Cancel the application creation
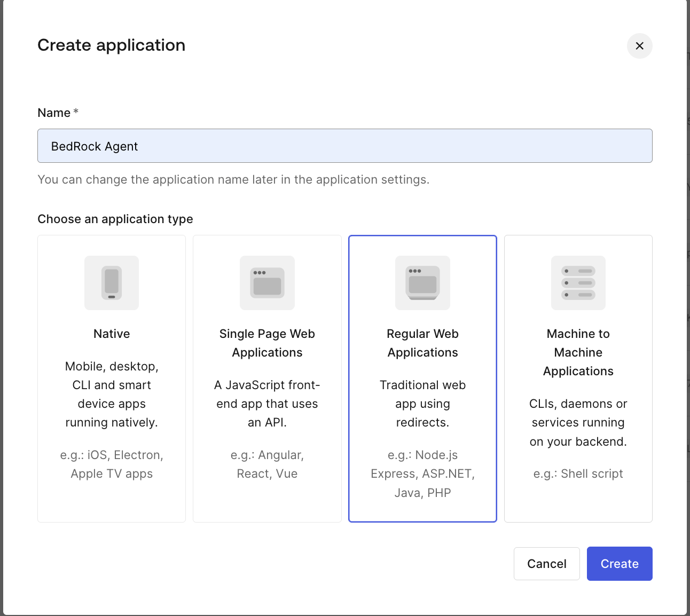 pyautogui.click(x=546, y=564)
